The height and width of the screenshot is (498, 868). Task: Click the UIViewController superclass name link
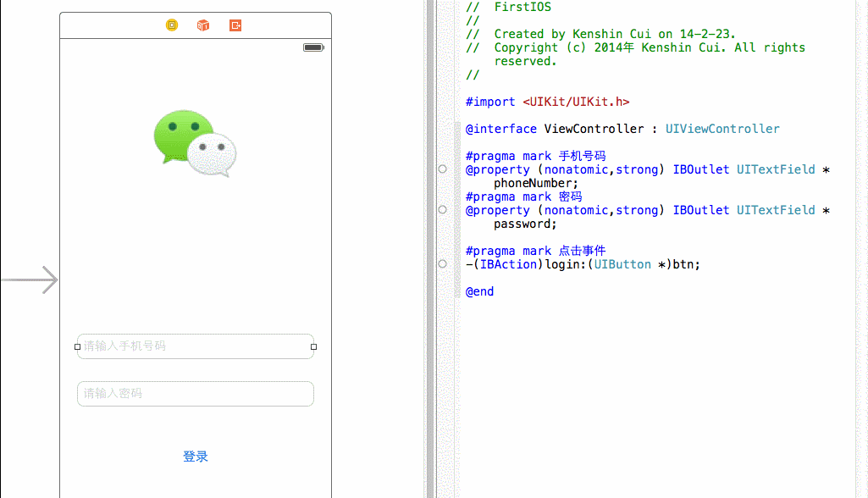pos(722,128)
